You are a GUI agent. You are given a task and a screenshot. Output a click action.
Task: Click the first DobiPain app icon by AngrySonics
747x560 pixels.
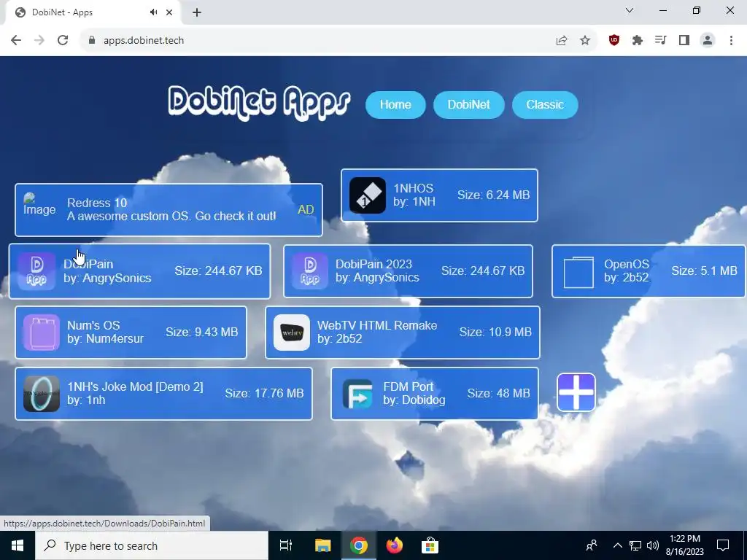[x=36, y=271]
